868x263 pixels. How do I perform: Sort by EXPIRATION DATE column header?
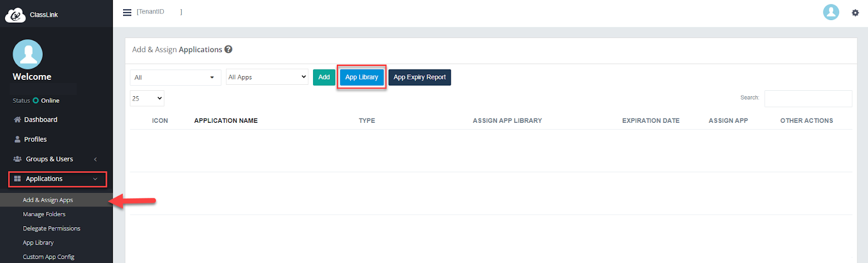click(x=650, y=121)
